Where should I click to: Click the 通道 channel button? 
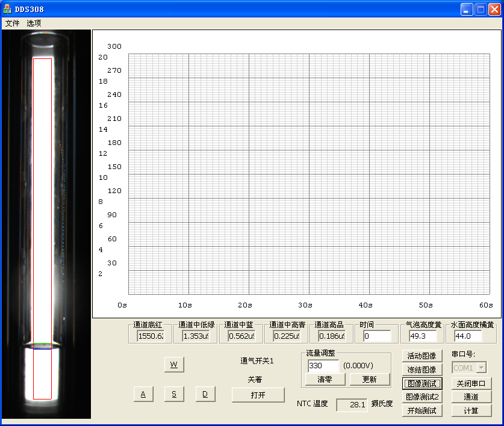[x=471, y=397]
